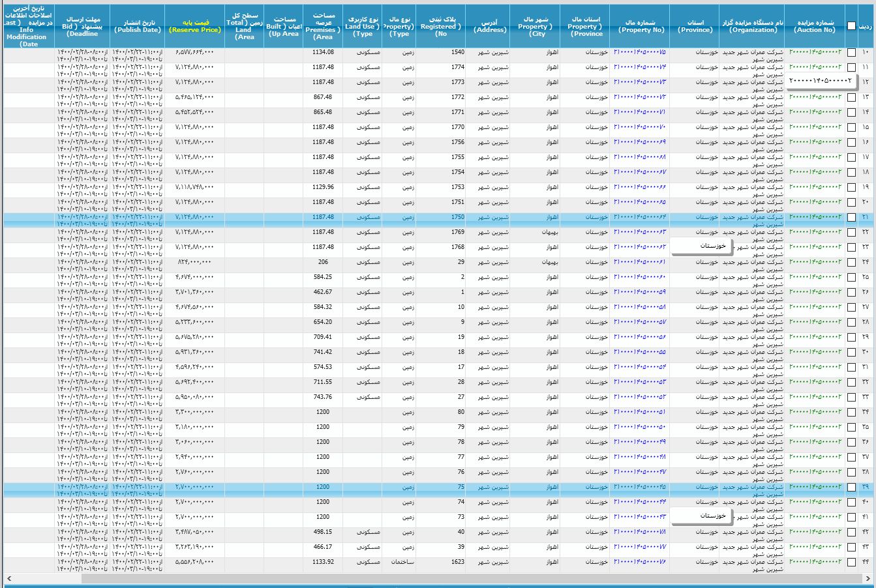This screenshot has height=588, width=876.
Task: Check the checkbox of row with area 206
Action: click(851, 262)
